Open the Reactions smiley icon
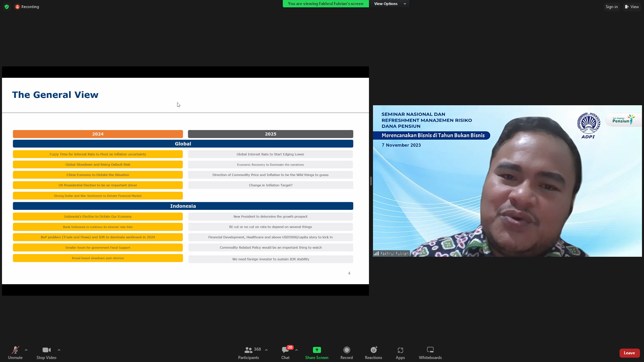The image size is (644, 362). [373, 350]
